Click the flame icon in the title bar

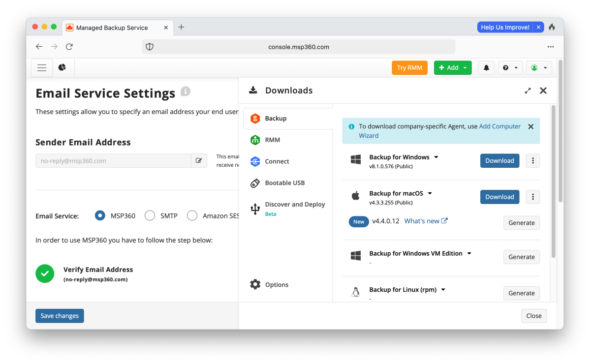[x=552, y=27]
